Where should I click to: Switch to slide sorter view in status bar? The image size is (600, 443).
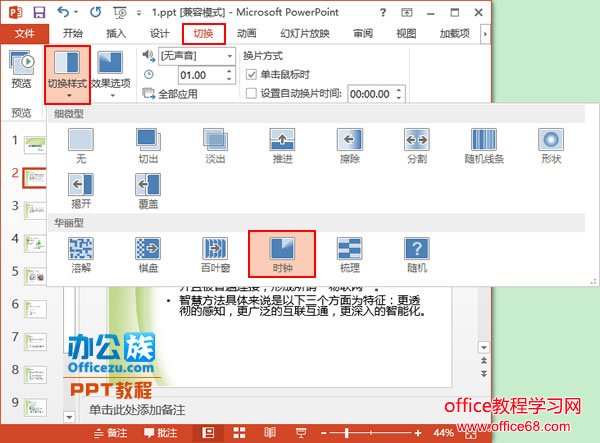click(239, 433)
